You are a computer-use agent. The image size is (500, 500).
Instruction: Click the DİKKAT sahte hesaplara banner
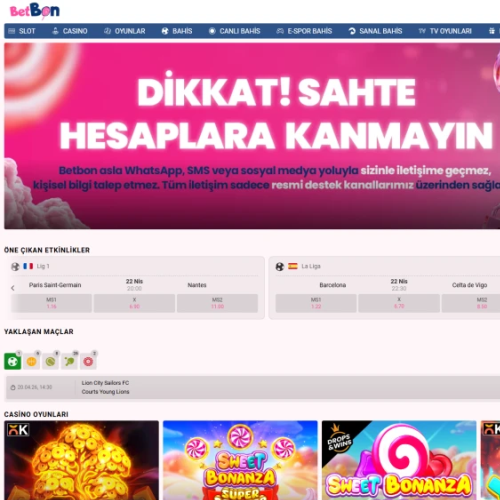coord(252,136)
